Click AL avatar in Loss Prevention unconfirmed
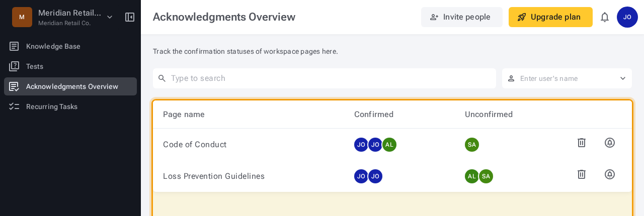 (472, 176)
